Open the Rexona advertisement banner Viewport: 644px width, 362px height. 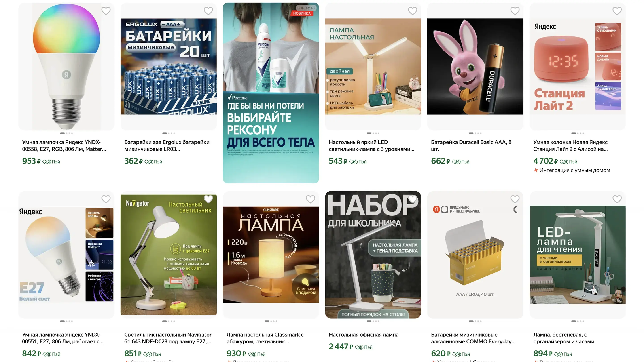tap(271, 93)
